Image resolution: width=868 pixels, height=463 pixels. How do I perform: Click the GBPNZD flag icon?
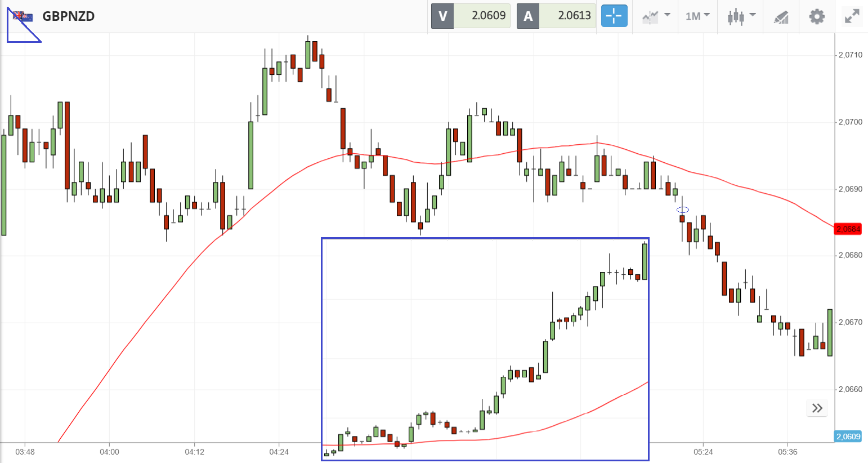coord(23,16)
